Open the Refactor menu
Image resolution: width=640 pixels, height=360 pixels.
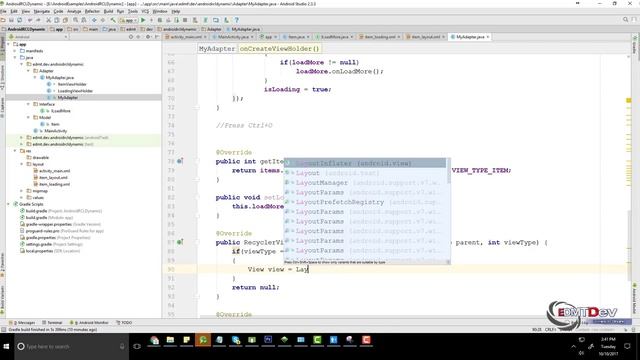[92, 11]
